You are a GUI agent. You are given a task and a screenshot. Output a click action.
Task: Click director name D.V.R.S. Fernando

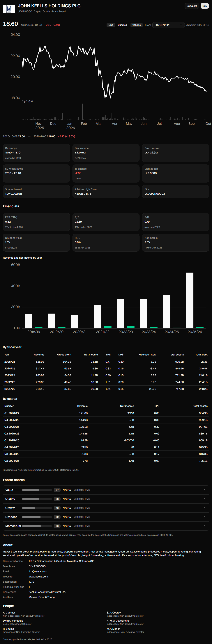pos(13,621)
